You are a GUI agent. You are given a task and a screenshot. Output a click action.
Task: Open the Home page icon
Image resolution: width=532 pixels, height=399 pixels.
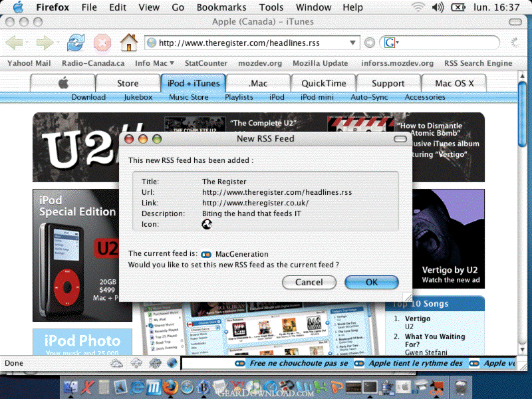[129, 43]
